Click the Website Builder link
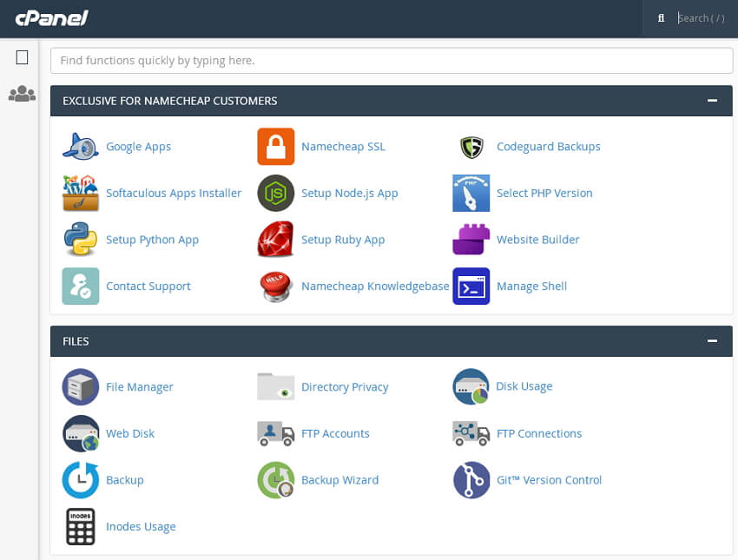 [x=538, y=240]
